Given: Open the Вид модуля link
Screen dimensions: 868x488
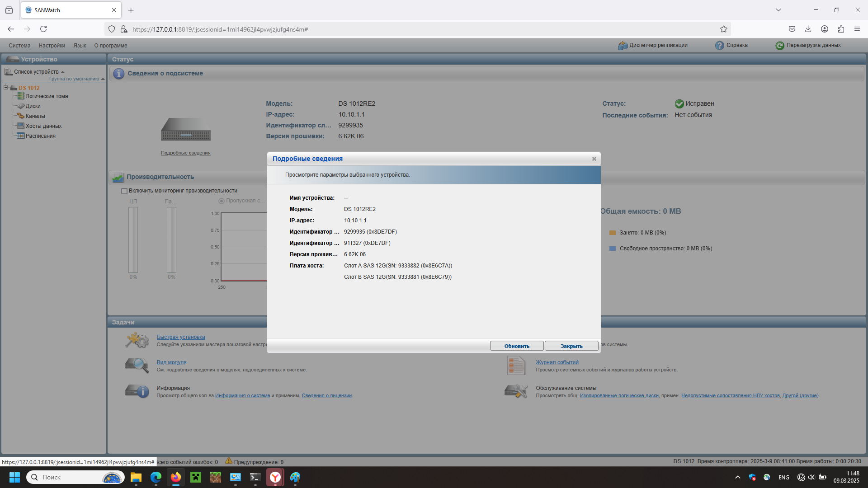Looking at the screenshot, I should point(171,362).
